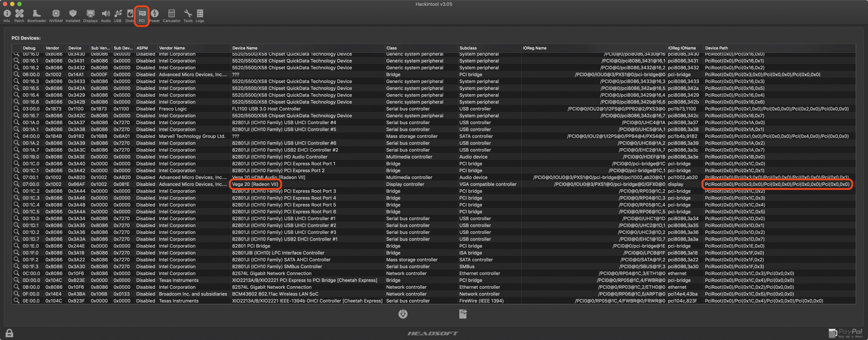Viewport: 868px width, 340px height.
Task: Click magnifier icon in row 06:00.0
Action: (16, 74)
